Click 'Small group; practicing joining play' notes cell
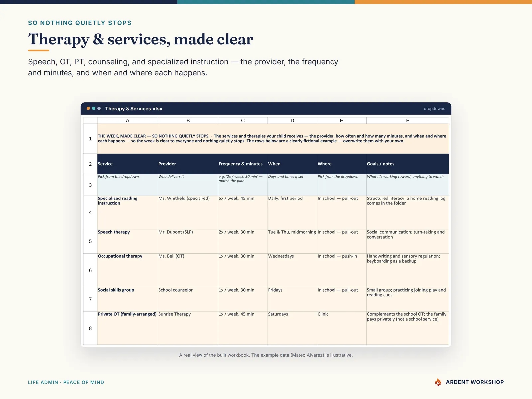Viewport: 532px width, 399px height. click(408, 299)
